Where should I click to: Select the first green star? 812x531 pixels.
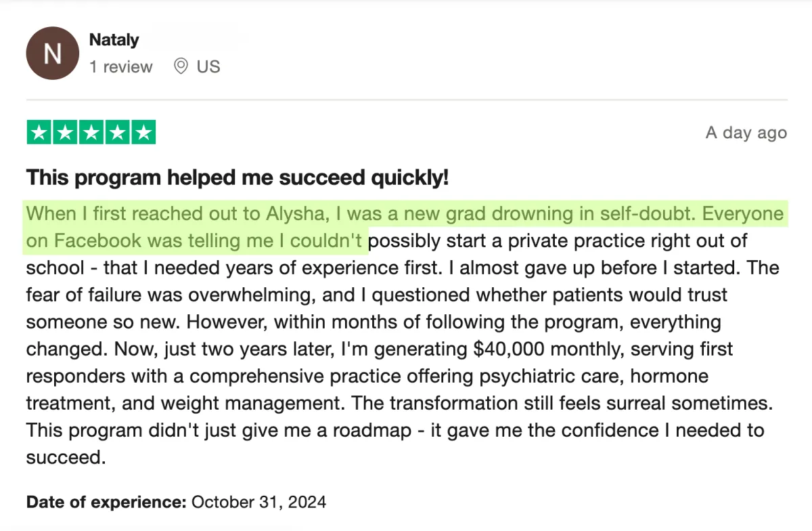tap(39, 132)
